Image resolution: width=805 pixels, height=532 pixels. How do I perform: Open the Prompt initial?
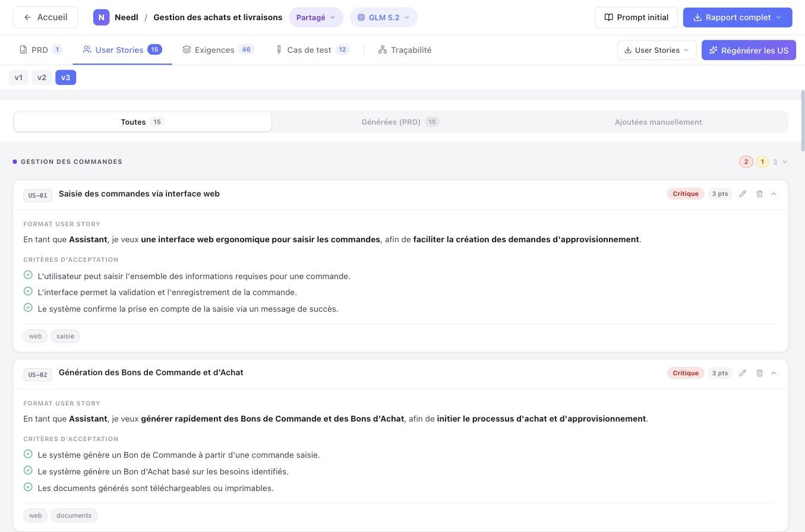tap(636, 17)
